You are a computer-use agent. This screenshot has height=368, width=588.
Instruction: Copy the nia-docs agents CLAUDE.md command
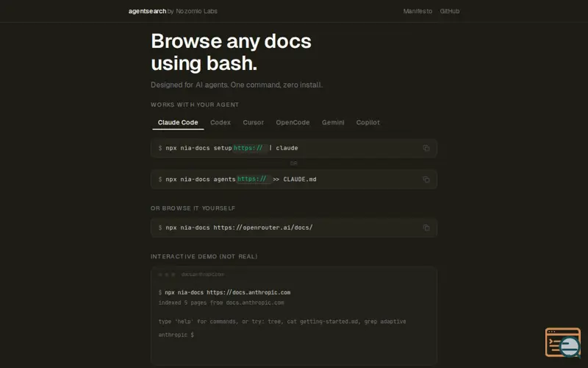(426, 180)
